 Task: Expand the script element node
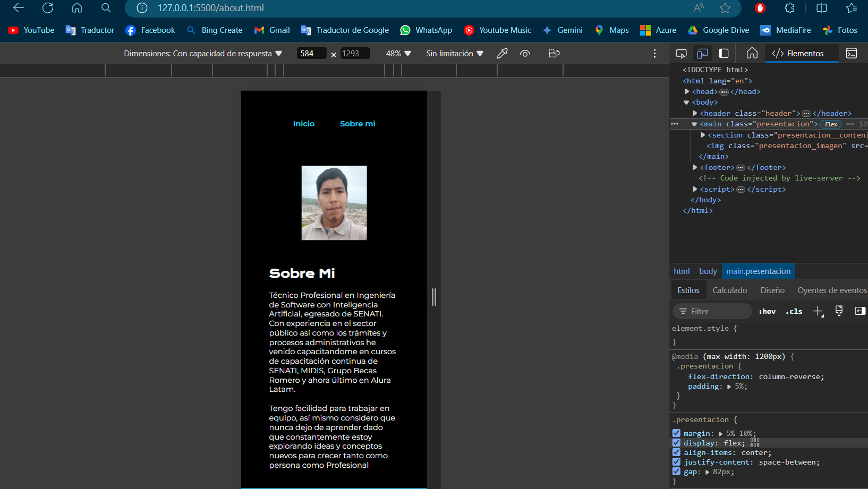tap(695, 190)
